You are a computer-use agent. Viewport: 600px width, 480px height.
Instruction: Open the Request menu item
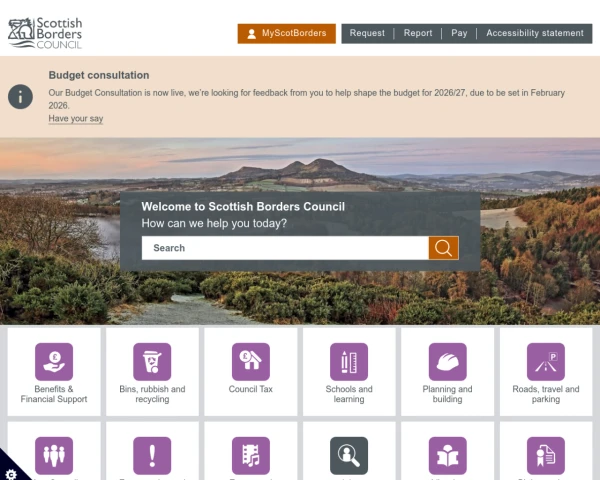pyautogui.click(x=367, y=33)
